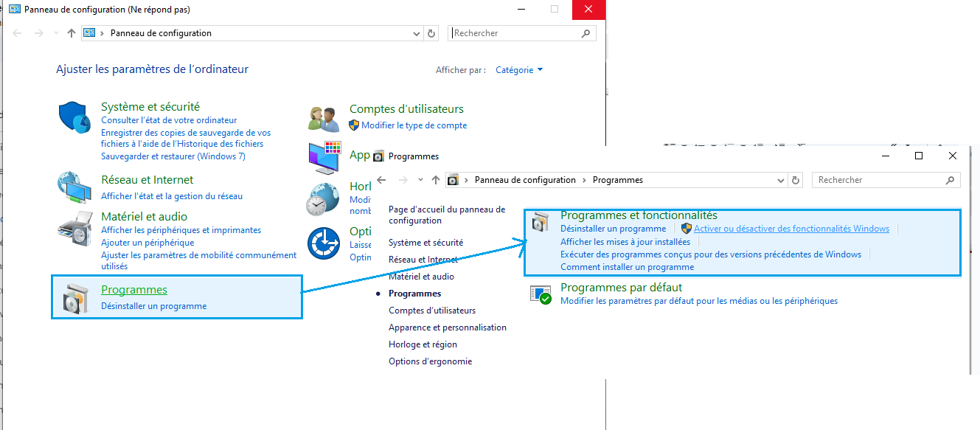This screenshot has height=430, width=980.
Task: Expand address bar dropdown in Programmes window
Action: 781,180
